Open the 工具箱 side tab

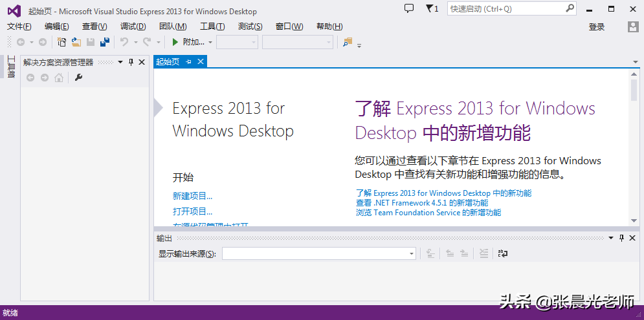pos(12,67)
